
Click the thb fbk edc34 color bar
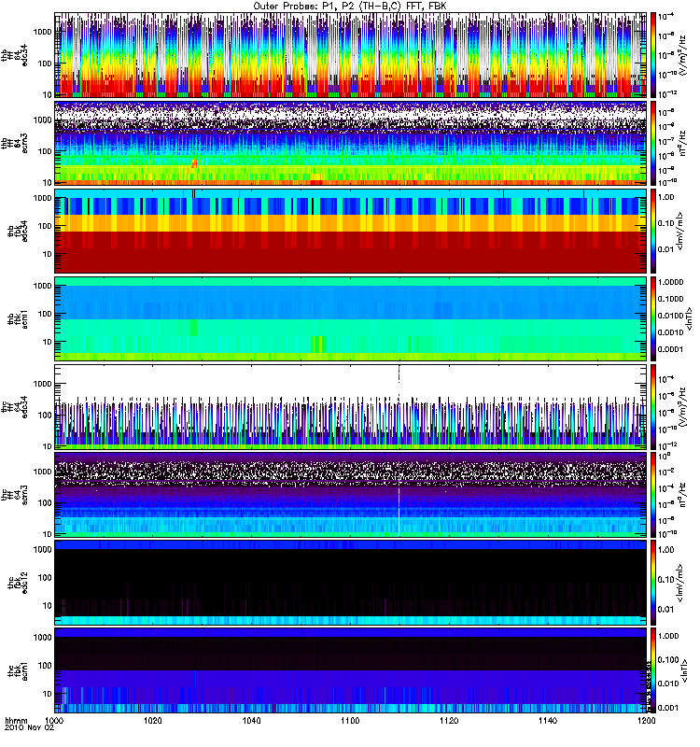click(x=653, y=231)
